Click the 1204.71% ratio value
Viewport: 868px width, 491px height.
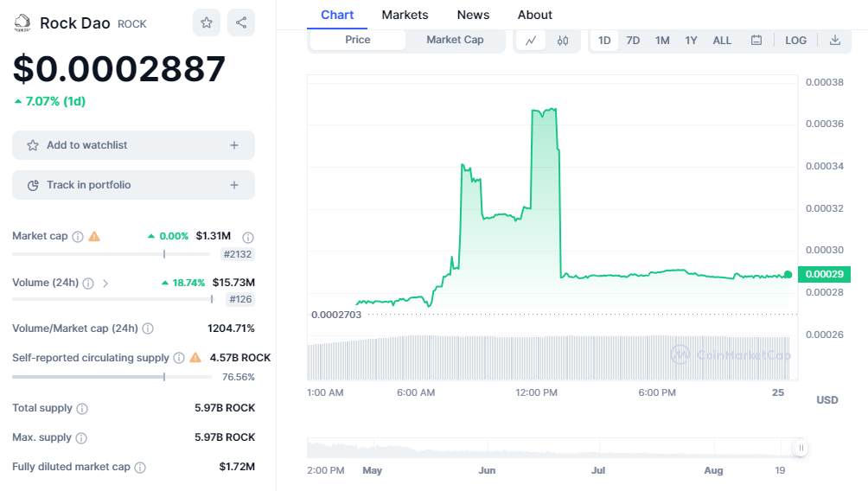point(231,328)
